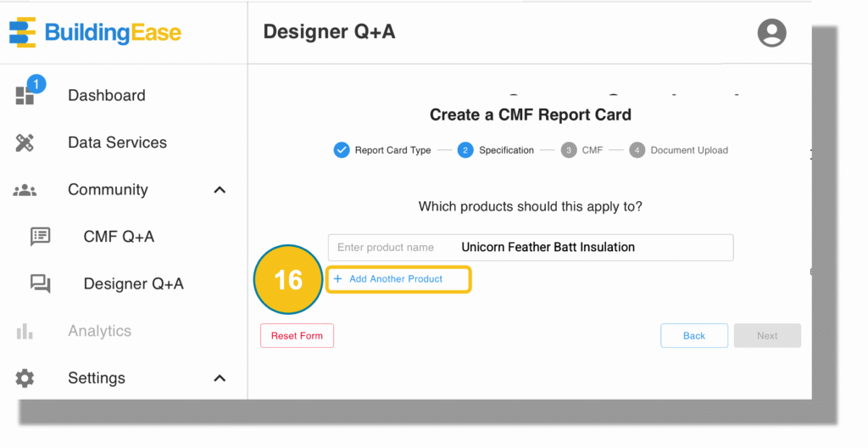This screenshot has height=448, width=868.
Task: Select the Document Upload step
Action: 679,150
